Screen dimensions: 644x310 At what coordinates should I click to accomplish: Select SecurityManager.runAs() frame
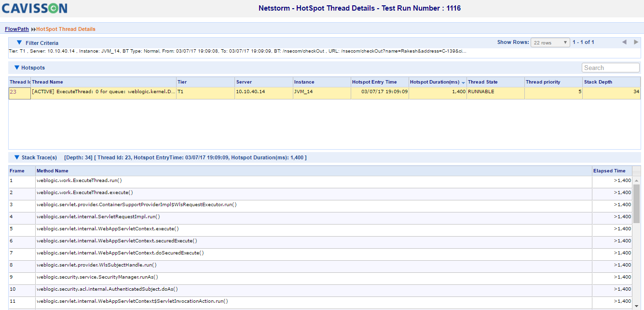tap(320, 278)
